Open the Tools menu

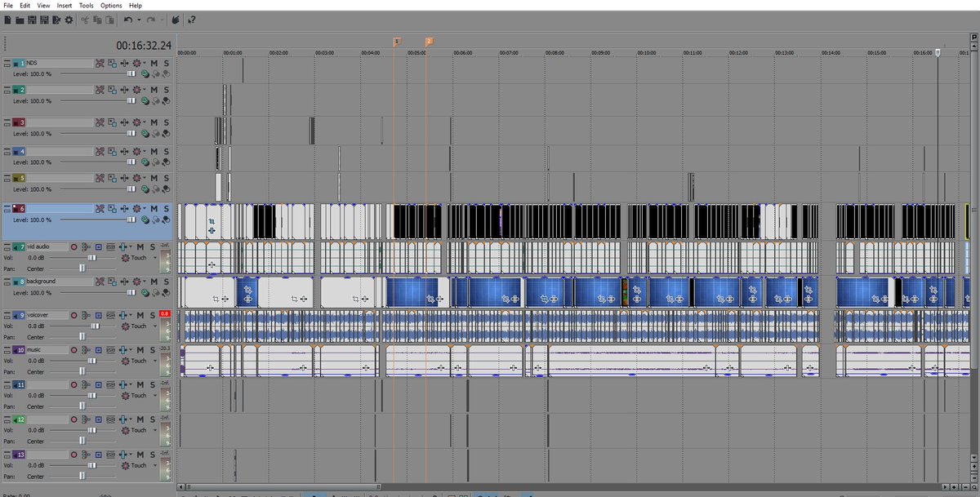point(87,6)
